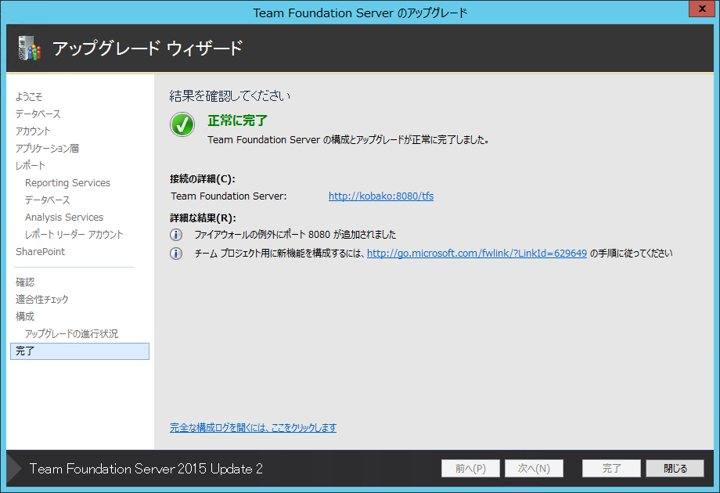The height and width of the screenshot is (493, 720).
Task: Click the 正常に完了 status heading
Action: [x=237, y=121]
